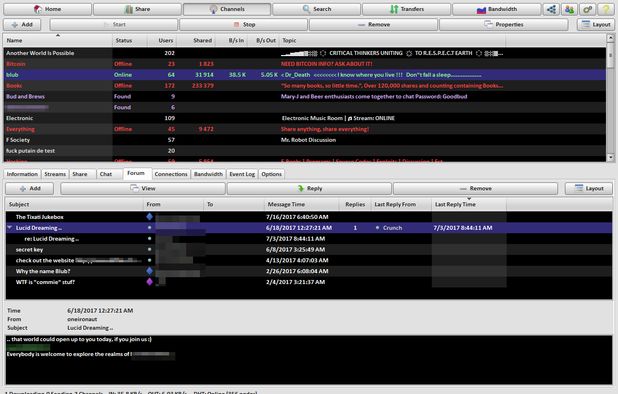The height and width of the screenshot is (394, 618).
Task: Add a new channel
Action: tap(22, 24)
